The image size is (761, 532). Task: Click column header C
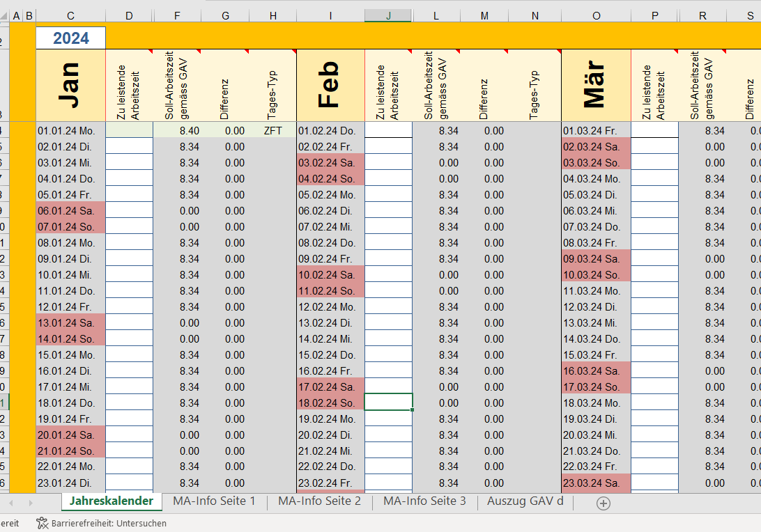pos(70,15)
